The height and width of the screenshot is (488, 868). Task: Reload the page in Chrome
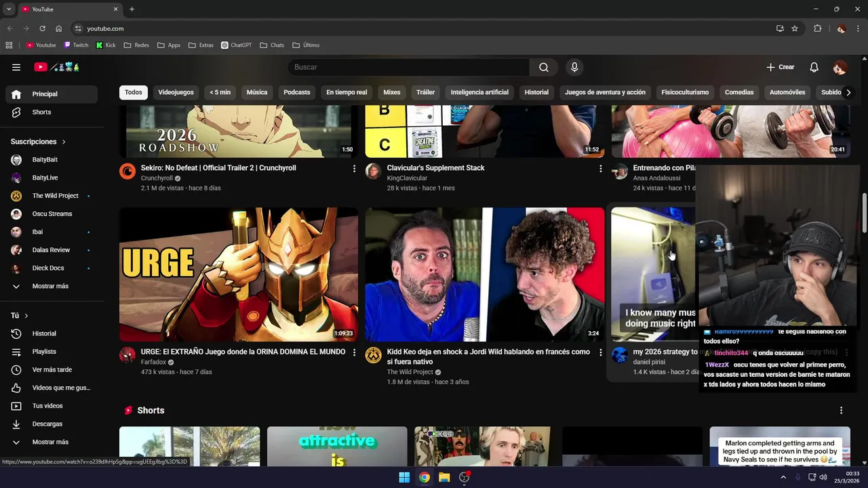tap(42, 28)
